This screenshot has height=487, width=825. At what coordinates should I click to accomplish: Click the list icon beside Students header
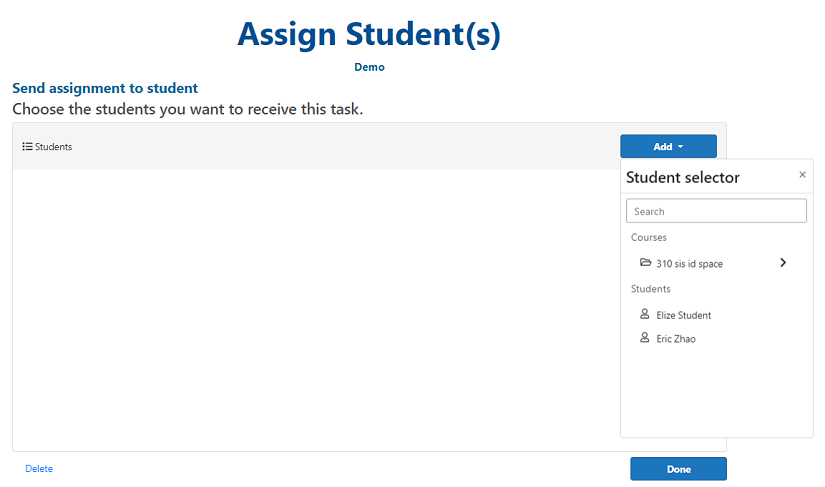tap(27, 147)
